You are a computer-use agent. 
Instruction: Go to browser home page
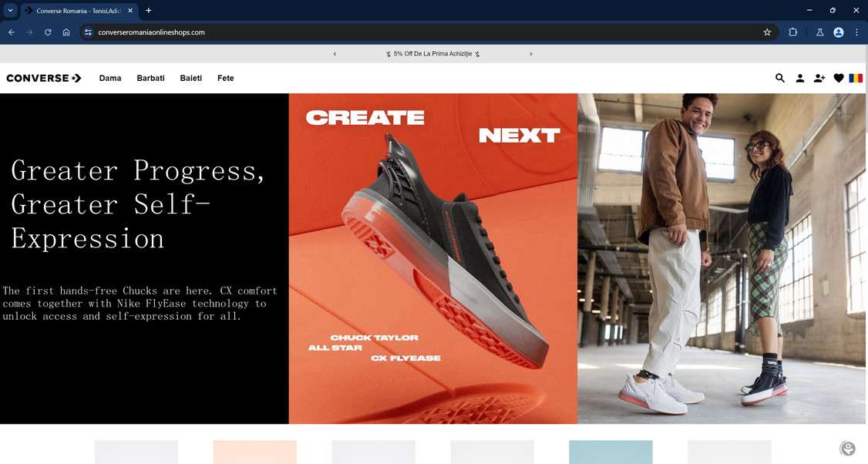coord(66,32)
